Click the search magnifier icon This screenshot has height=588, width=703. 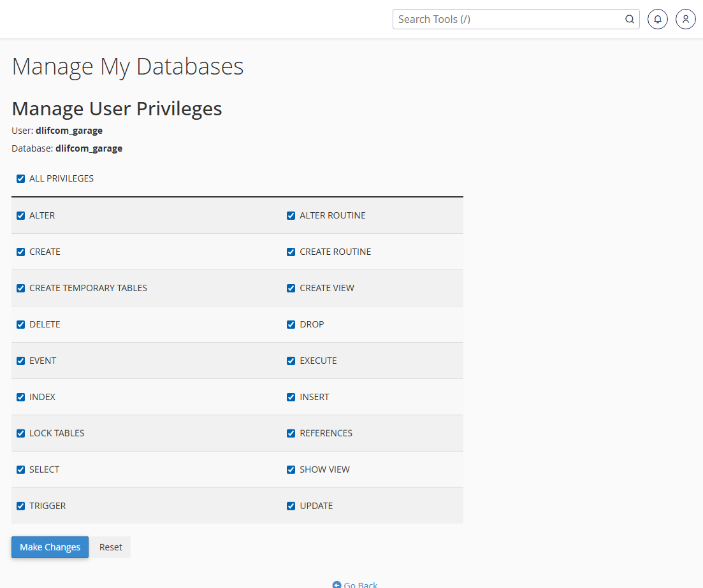(629, 19)
